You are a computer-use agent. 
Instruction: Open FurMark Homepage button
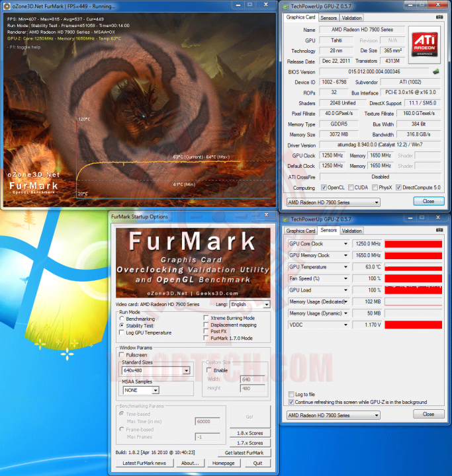(224, 463)
